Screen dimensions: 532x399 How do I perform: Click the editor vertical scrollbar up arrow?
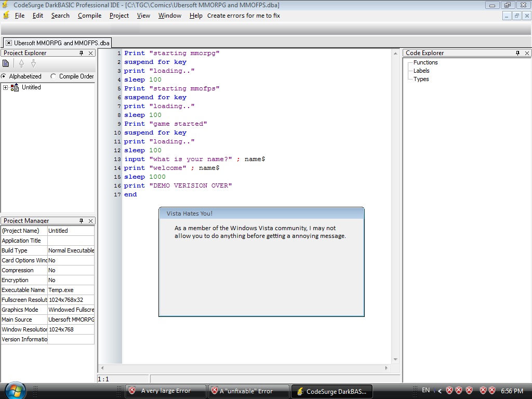[395, 54]
